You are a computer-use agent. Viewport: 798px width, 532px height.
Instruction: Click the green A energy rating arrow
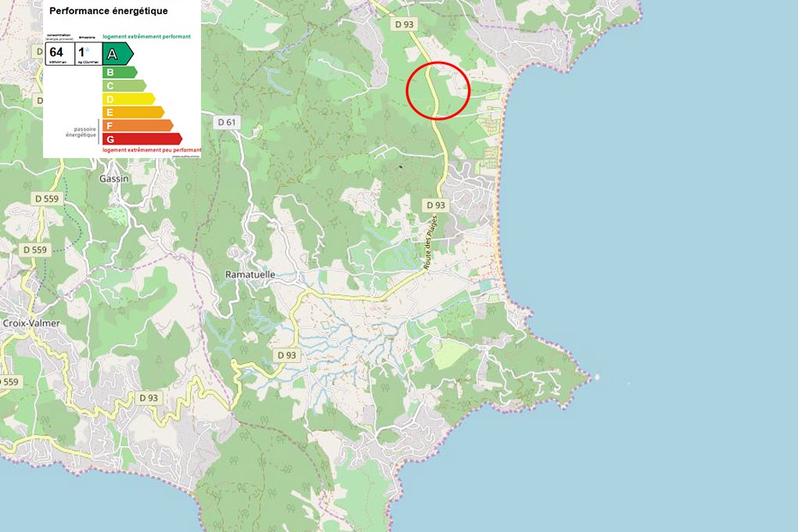117,54
